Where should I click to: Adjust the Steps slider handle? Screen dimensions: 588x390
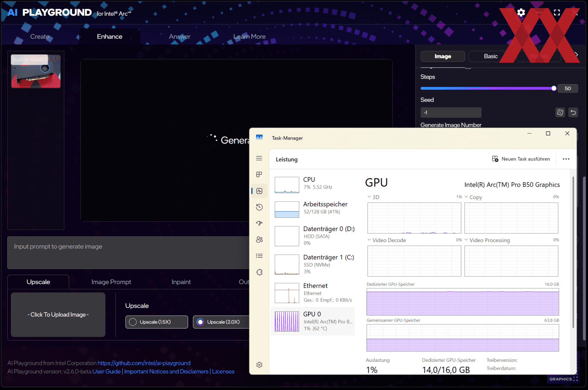tap(554, 88)
